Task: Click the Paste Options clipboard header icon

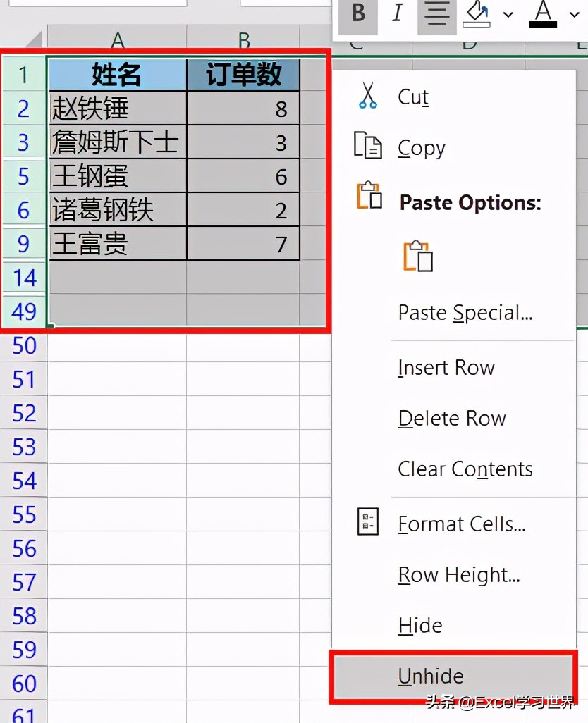Action: pos(369,195)
